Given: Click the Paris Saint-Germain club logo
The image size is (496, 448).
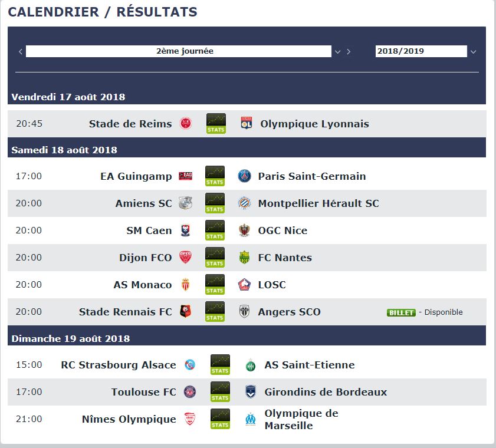Looking at the screenshot, I should tap(245, 176).
